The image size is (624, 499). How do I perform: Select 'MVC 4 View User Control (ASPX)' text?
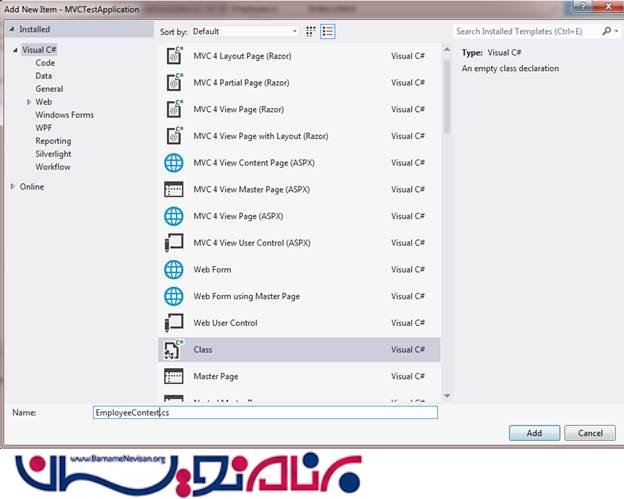[x=252, y=243]
